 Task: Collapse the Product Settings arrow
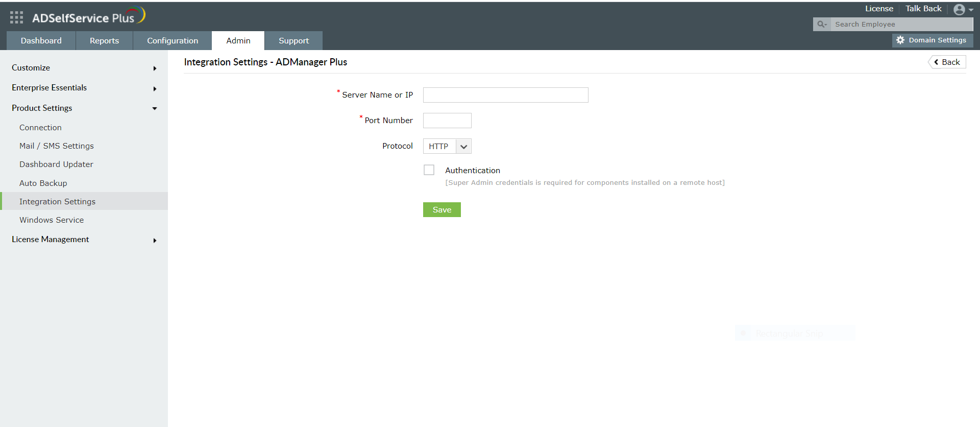[x=155, y=108]
